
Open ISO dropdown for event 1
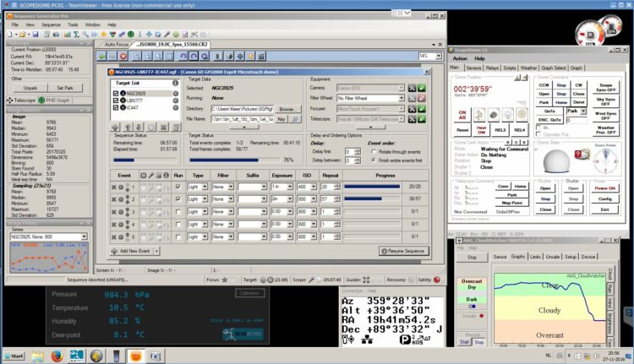click(x=314, y=187)
